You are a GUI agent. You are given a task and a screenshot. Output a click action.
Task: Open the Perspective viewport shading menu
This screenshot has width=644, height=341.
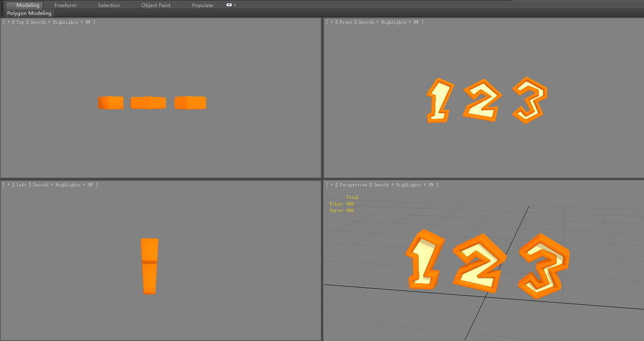pyautogui.click(x=403, y=185)
